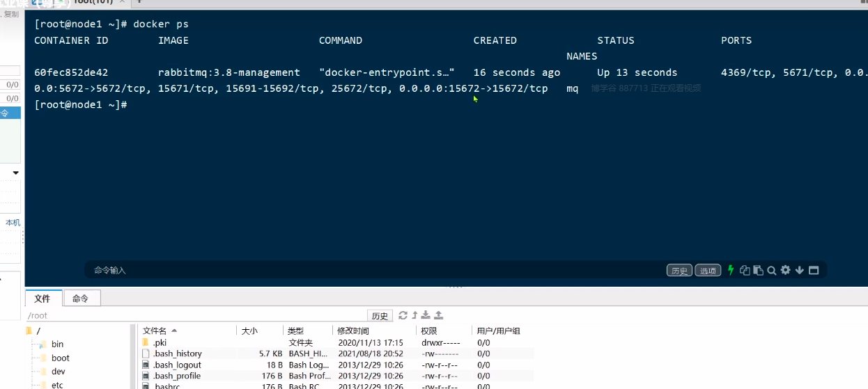868x389 pixels.
Task: Select the 文件 tab
Action: click(42, 299)
